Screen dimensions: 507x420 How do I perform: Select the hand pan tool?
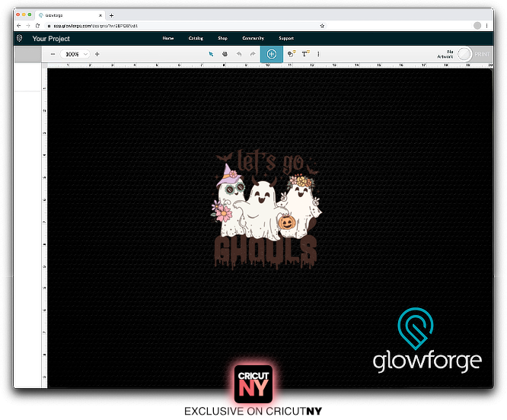pyautogui.click(x=225, y=54)
